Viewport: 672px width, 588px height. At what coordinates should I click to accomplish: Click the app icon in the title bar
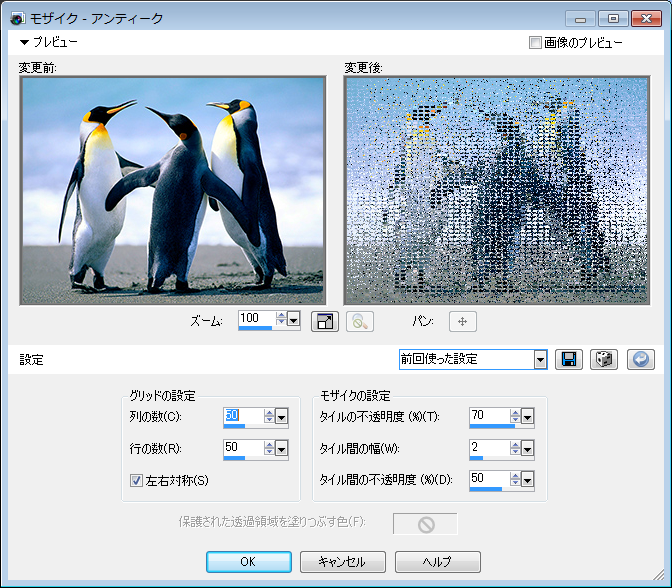point(18,18)
